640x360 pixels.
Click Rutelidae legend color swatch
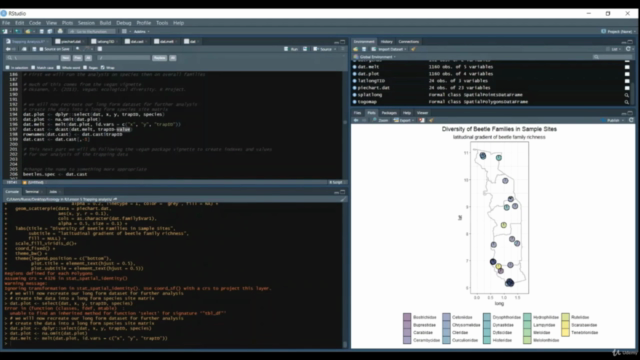565,317
